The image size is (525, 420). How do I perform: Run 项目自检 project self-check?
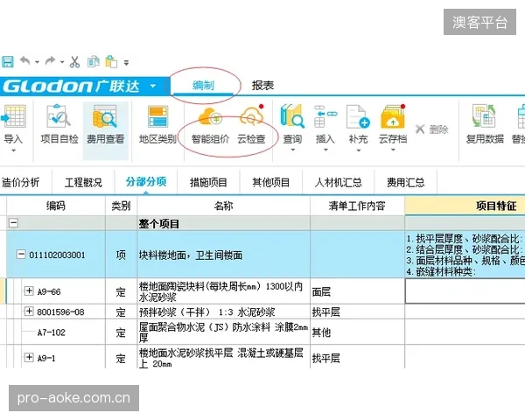tap(59, 124)
